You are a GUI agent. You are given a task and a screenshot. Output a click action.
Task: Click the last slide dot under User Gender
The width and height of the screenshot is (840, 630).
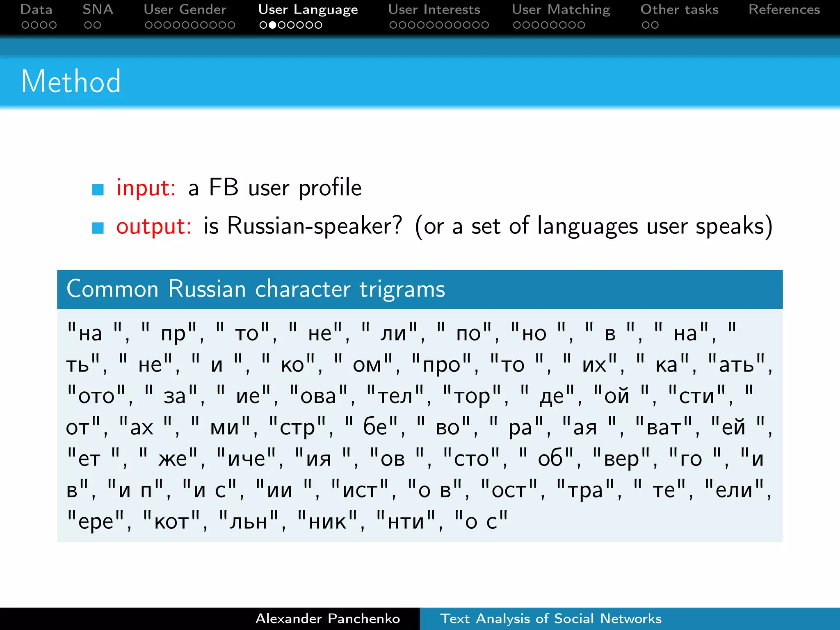231,25
